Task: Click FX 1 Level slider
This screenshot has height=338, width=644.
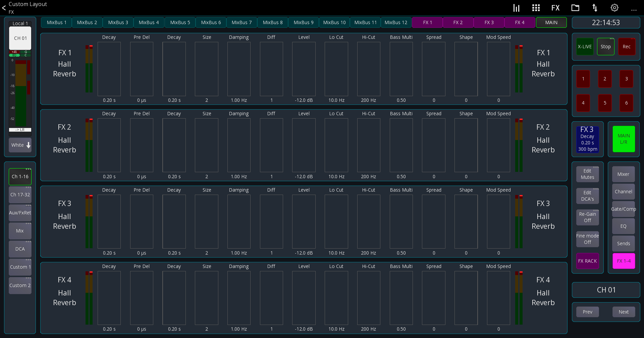Action: 304,69
